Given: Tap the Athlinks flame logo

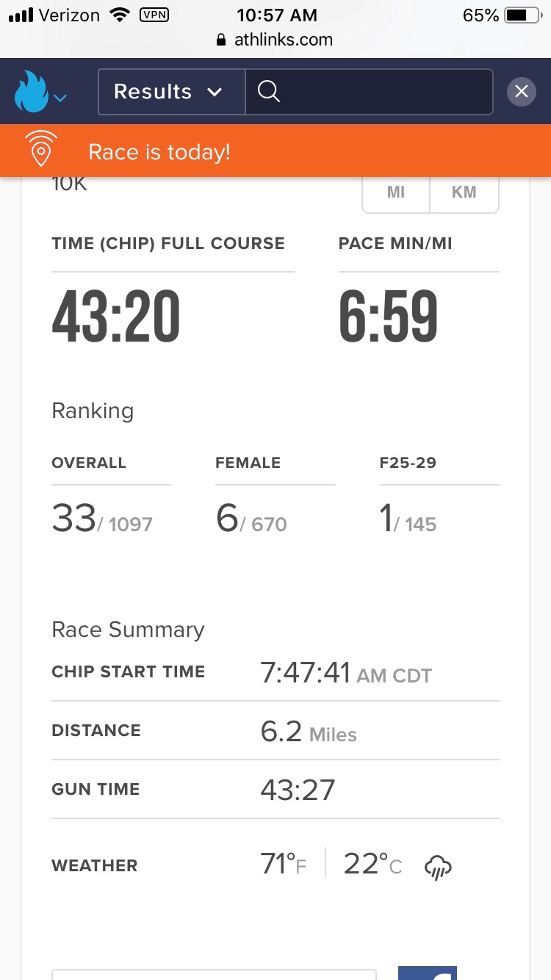Looking at the screenshot, I should click(x=31, y=92).
